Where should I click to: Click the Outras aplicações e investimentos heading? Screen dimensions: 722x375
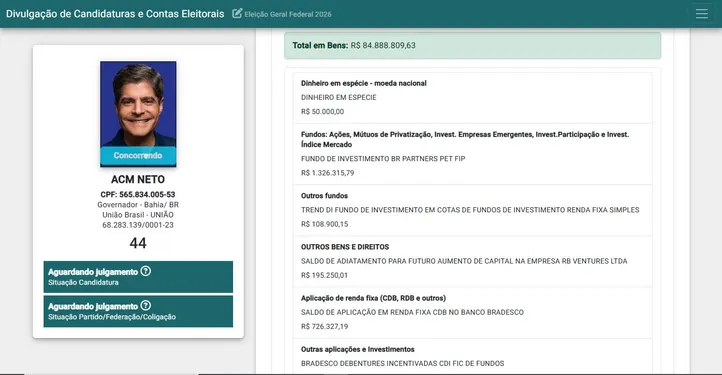click(x=358, y=349)
